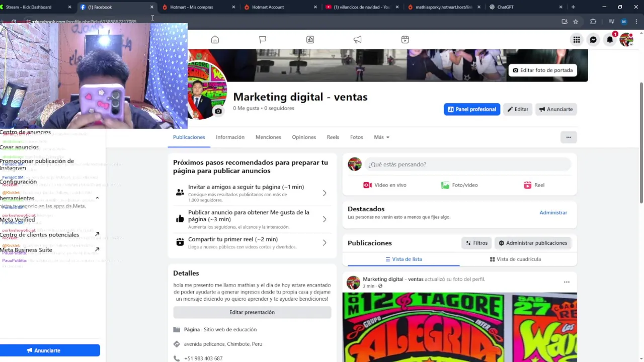644x362 pixels.
Task: Open Pages flag icon in top navigation
Action: click(x=263, y=40)
